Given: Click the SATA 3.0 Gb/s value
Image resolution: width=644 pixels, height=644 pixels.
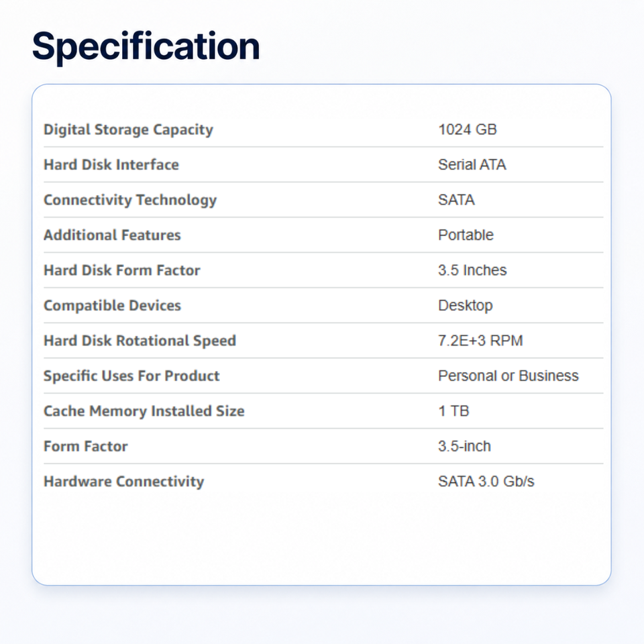Looking at the screenshot, I should [x=486, y=482].
